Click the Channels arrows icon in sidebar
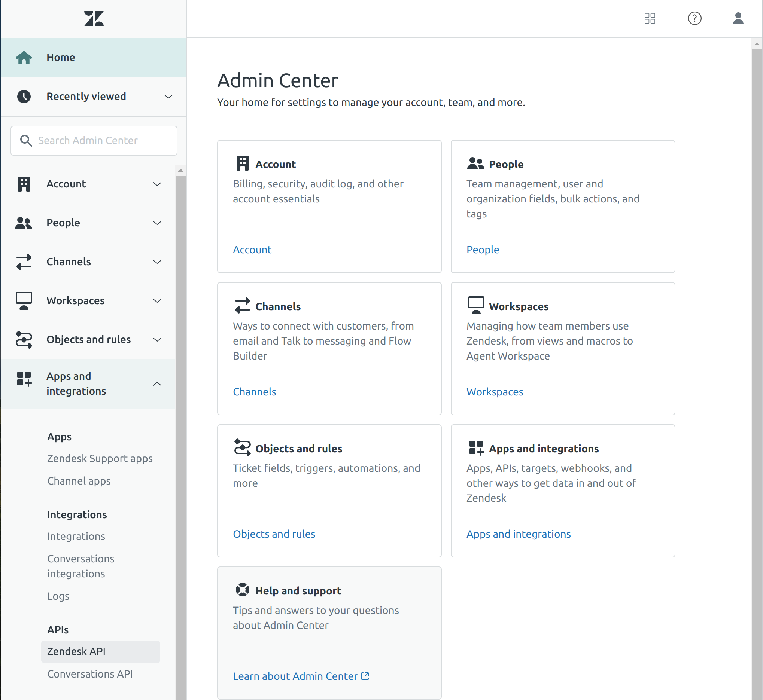Viewport: 763px width, 700px height. click(24, 262)
